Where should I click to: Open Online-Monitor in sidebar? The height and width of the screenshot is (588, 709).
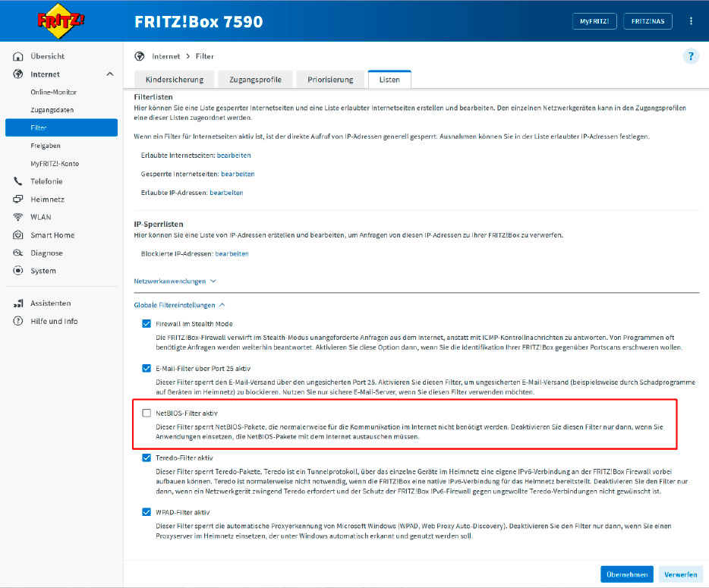pyautogui.click(x=53, y=93)
